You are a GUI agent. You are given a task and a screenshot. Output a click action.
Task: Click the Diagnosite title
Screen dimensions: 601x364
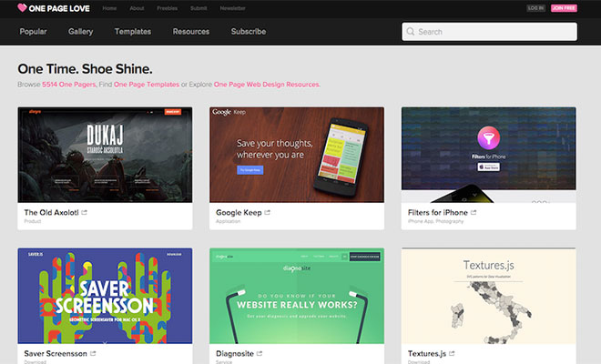(235, 353)
